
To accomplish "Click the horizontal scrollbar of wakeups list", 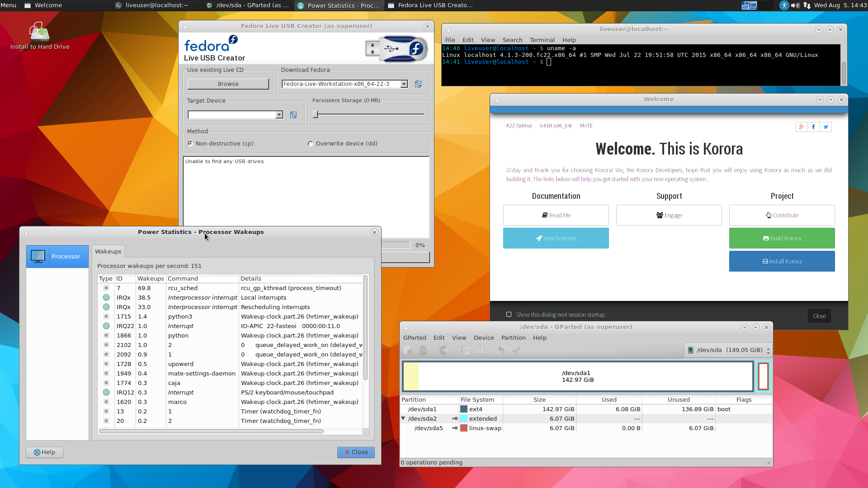I will (211, 432).
